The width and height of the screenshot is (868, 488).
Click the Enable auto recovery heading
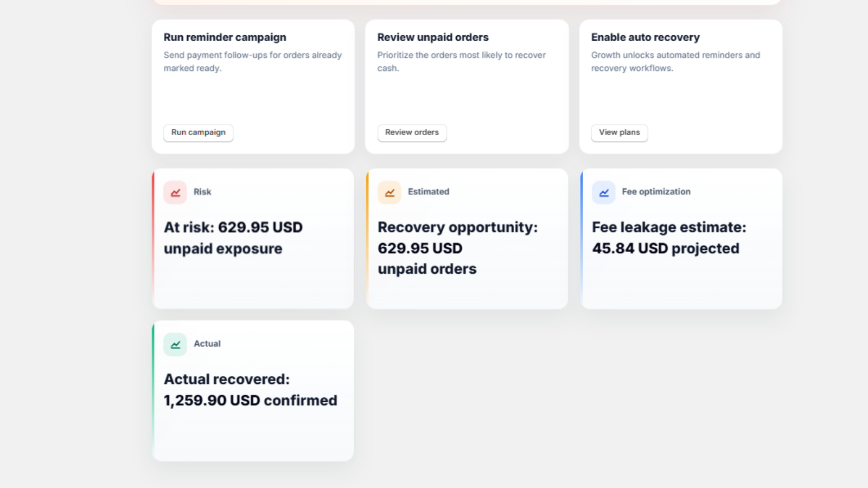(646, 37)
